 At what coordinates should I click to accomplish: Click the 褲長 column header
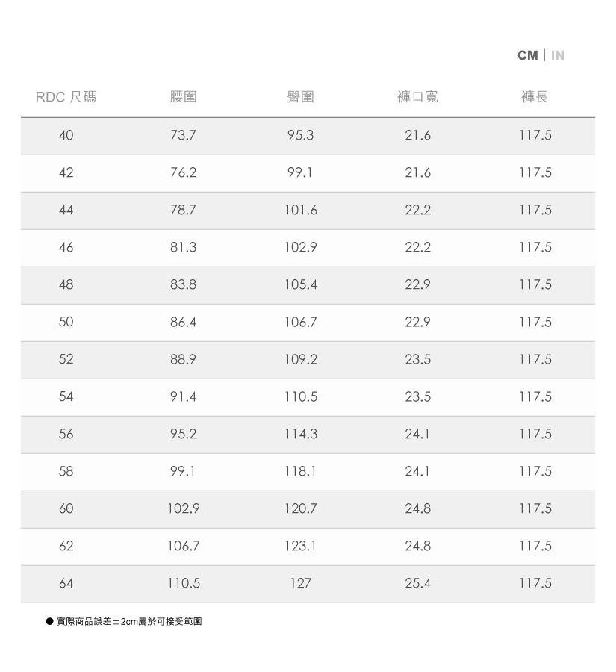pos(535,97)
